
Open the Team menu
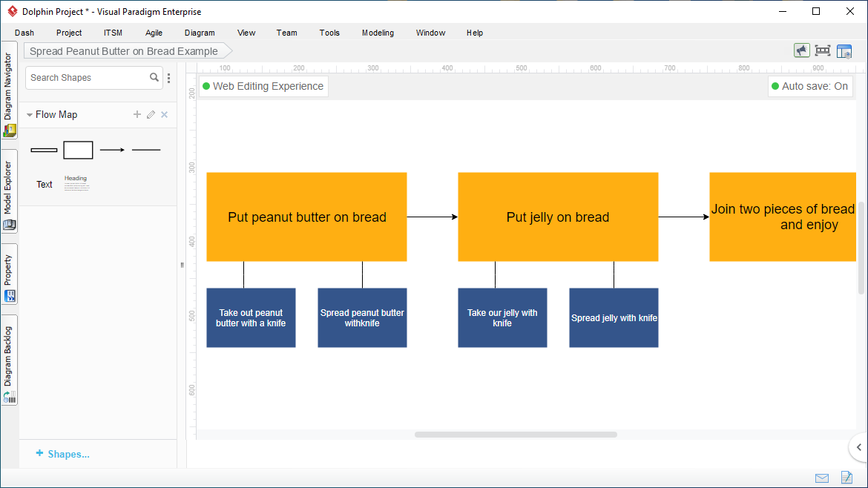point(287,33)
